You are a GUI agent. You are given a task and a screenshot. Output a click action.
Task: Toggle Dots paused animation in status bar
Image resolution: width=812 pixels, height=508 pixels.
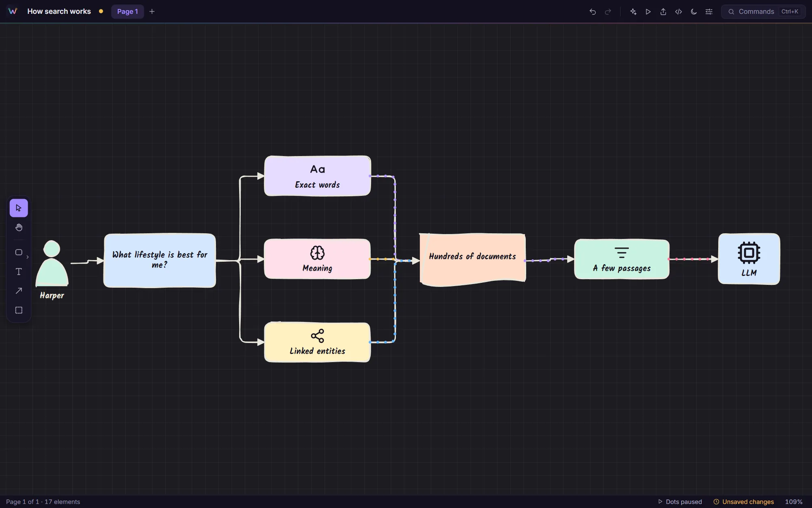tap(680, 502)
